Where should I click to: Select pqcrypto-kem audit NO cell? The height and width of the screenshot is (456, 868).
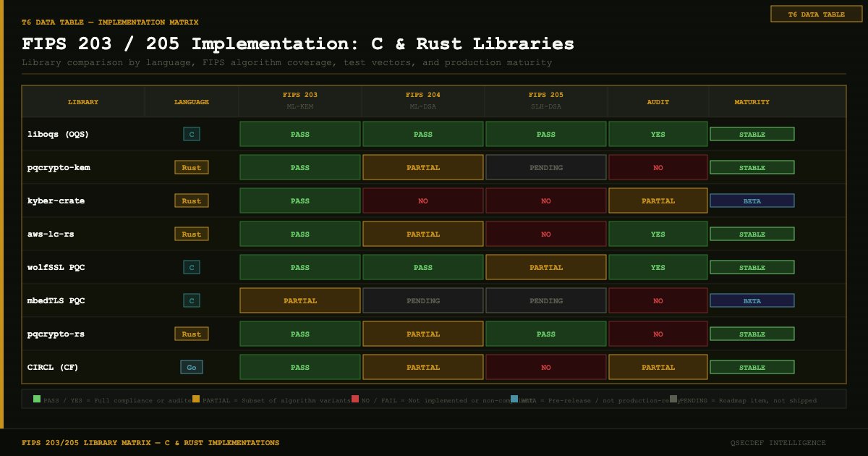click(x=658, y=167)
